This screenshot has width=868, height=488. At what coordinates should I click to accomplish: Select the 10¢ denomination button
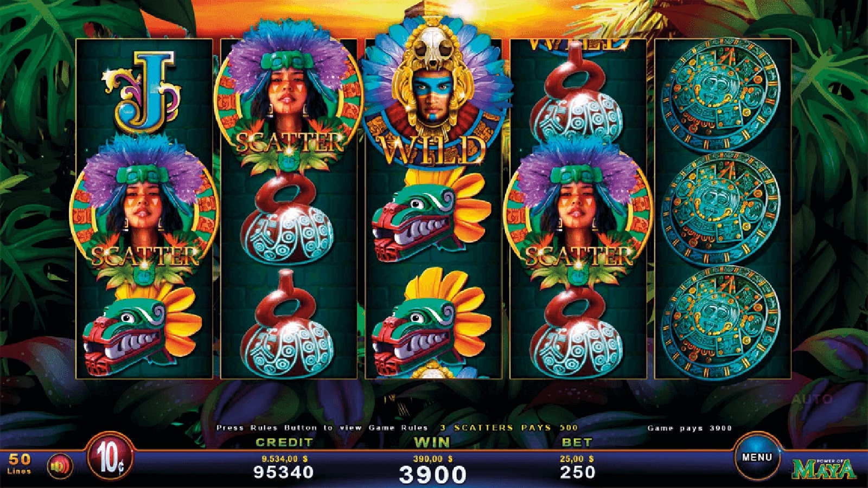click(111, 459)
